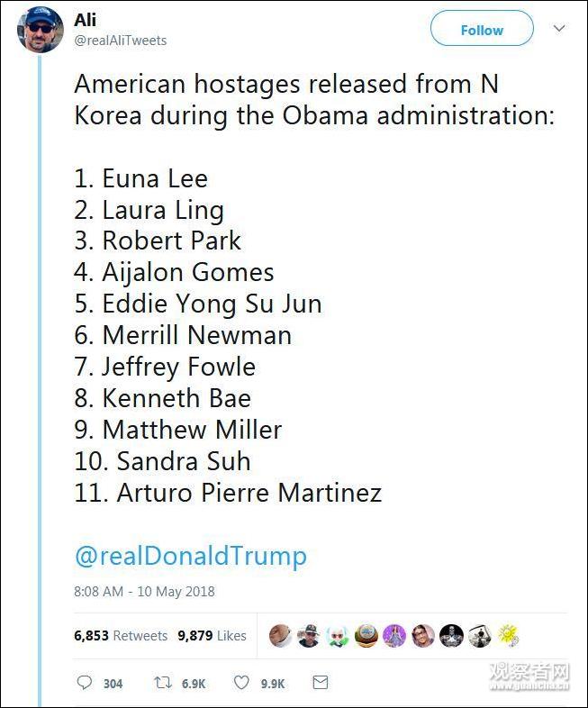The width and height of the screenshot is (588, 708).
Task: Click the reply speech bubble icon
Action: point(84,683)
